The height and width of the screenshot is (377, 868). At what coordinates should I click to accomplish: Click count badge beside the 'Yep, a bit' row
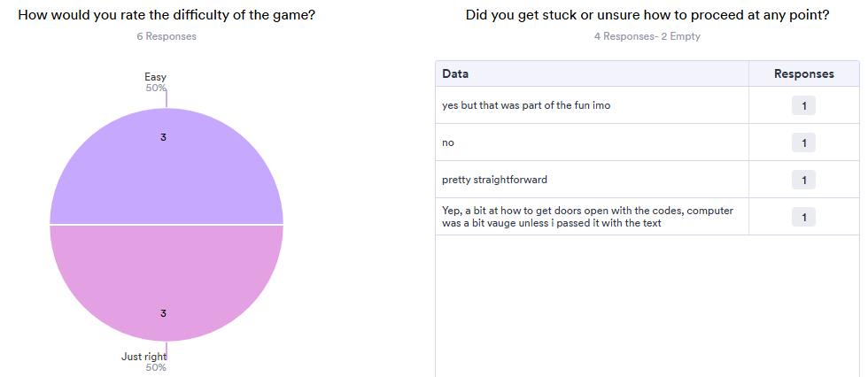(x=804, y=217)
